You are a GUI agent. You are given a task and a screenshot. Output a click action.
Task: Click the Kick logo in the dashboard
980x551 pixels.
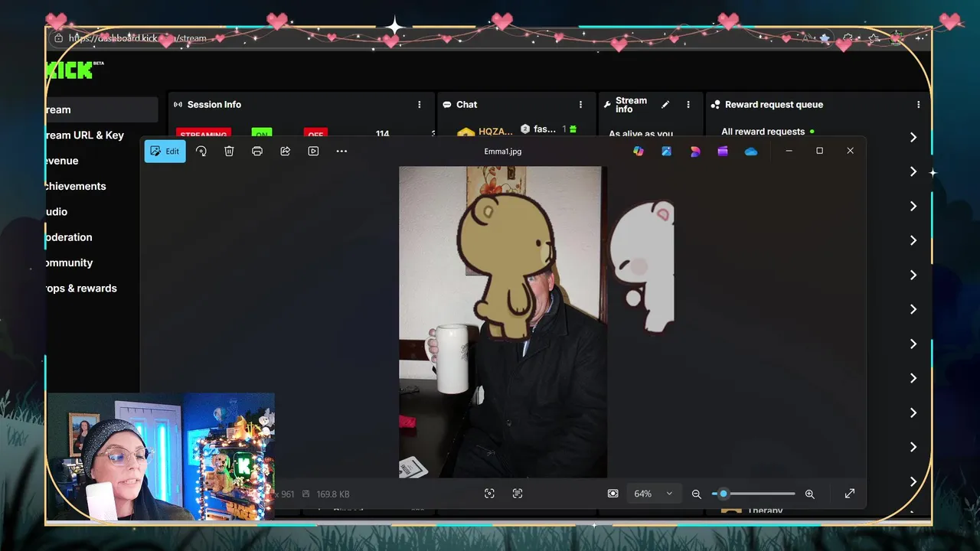tap(74, 70)
